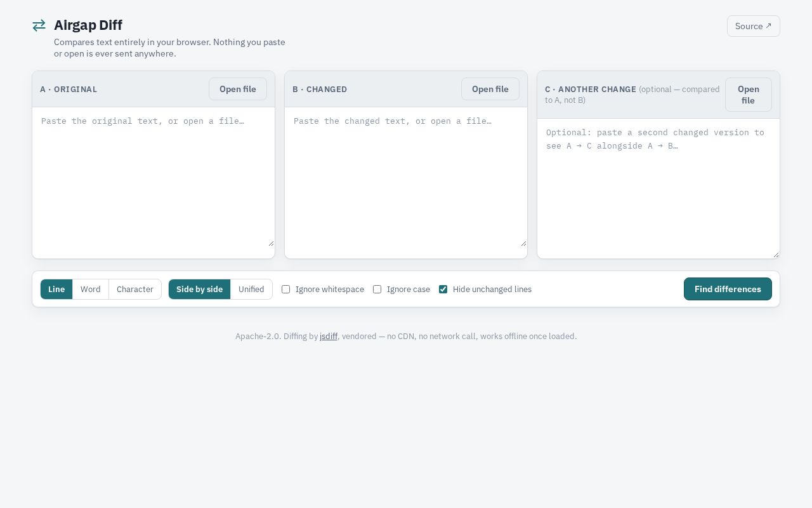Image resolution: width=812 pixels, height=508 pixels.
Task: Click the 'C · ANOTHER CHANGE' panel label
Action: click(591, 89)
